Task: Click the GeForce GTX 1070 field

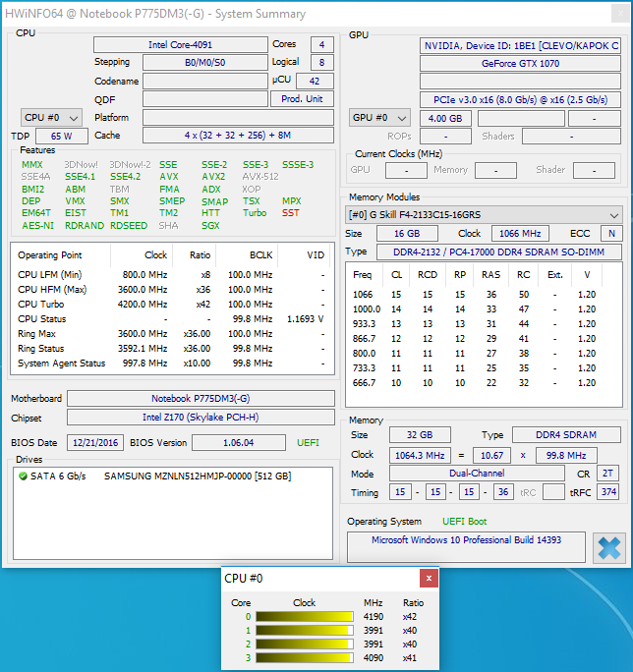Action: coord(520,64)
